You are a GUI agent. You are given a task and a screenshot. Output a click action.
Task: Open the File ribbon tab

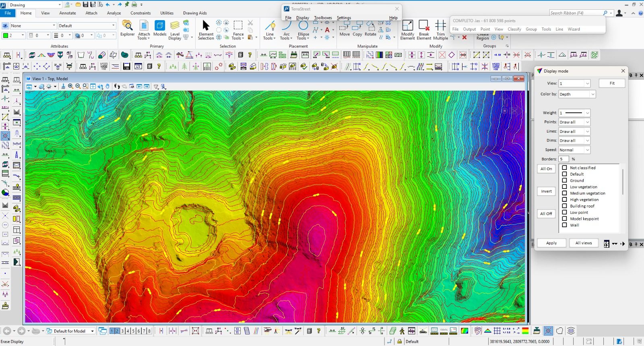(x=8, y=13)
